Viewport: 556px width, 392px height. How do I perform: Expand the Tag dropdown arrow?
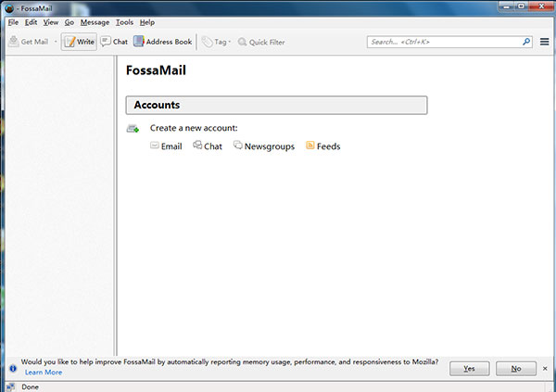pos(230,42)
